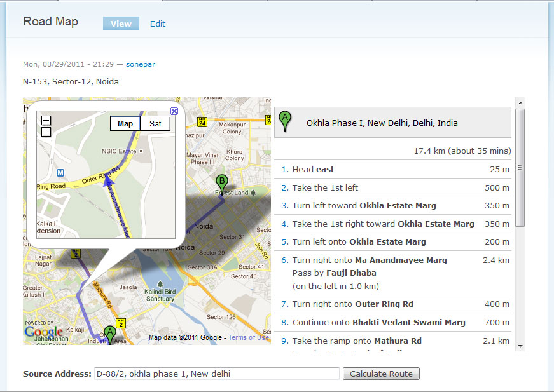
Task: Click the Google logo on the map
Action: click(44, 332)
